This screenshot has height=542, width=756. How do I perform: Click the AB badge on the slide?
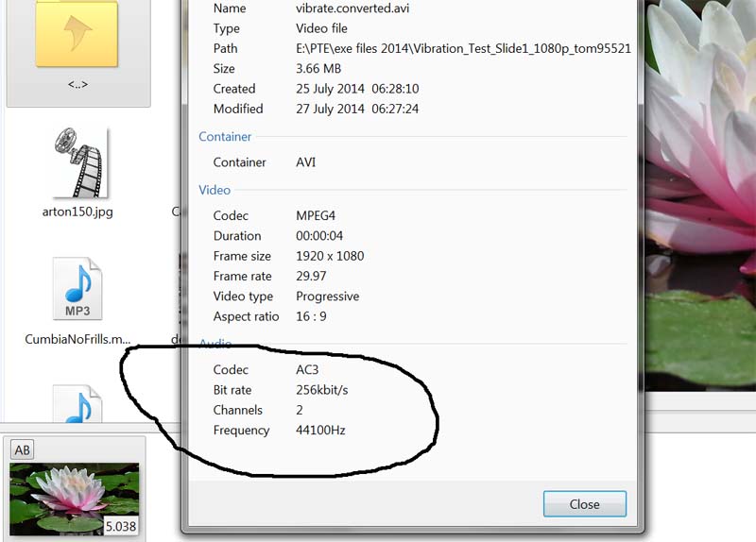click(x=23, y=450)
